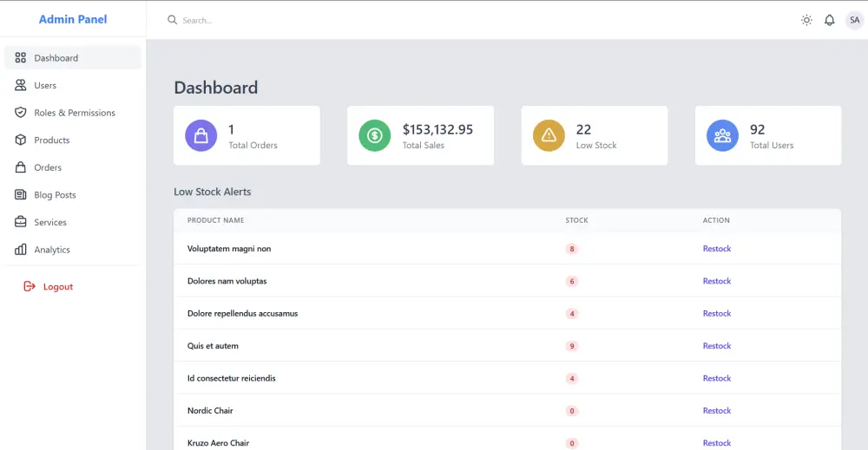Click the shopping bag icon beside Orders
The image size is (868, 450).
click(x=21, y=167)
